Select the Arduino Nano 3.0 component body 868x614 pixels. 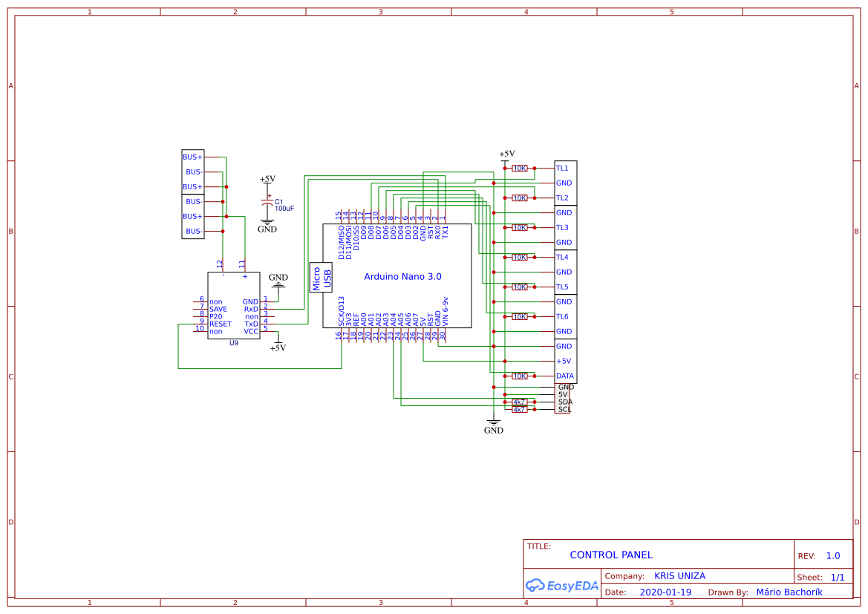tap(401, 276)
